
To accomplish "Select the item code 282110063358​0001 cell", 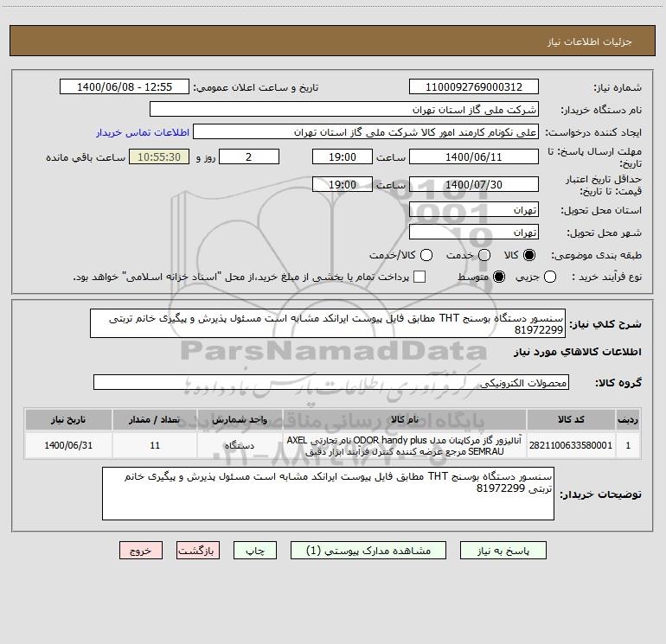I will [571, 445].
